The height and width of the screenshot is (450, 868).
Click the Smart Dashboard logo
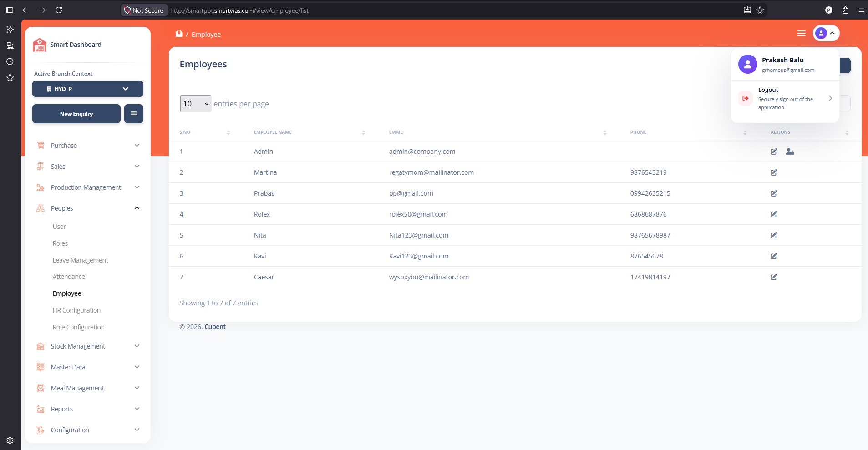coord(40,45)
